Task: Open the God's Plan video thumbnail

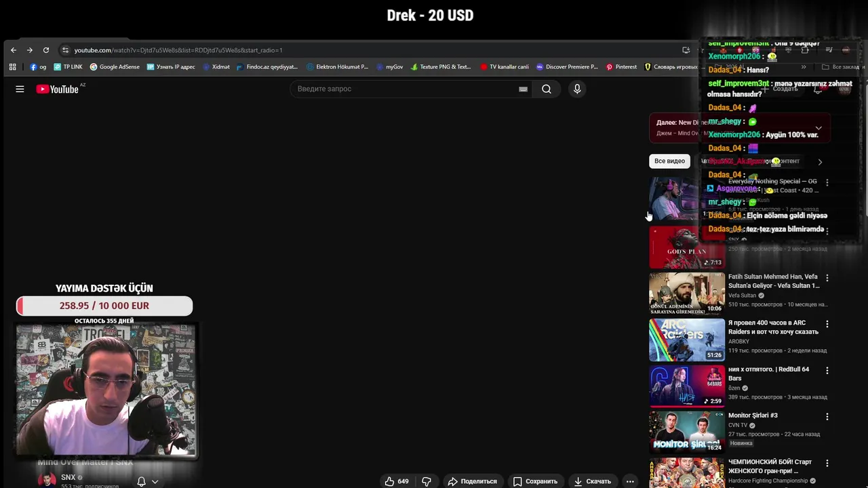Action: [687, 247]
